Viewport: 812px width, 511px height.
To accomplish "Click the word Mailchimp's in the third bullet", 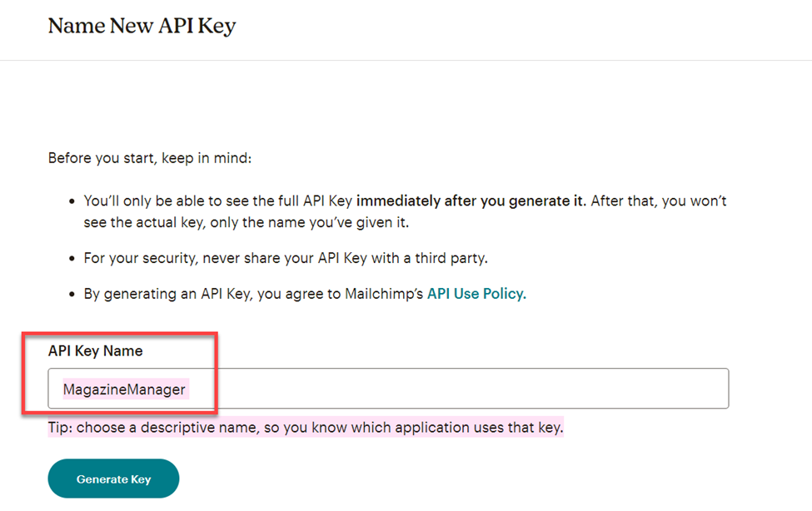I will [x=384, y=294].
